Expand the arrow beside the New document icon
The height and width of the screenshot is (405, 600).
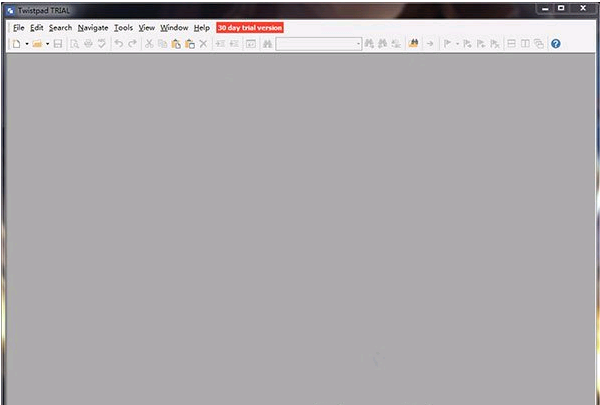[x=27, y=44]
